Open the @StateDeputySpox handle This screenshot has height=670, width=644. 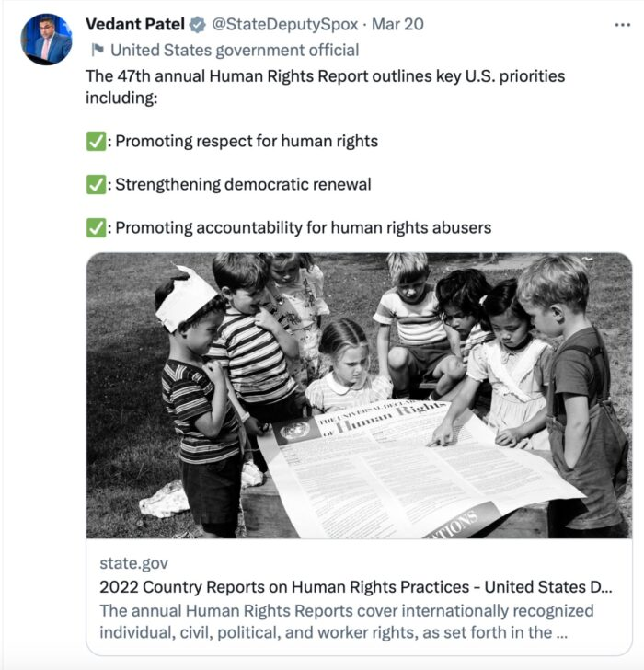tap(285, 24)
